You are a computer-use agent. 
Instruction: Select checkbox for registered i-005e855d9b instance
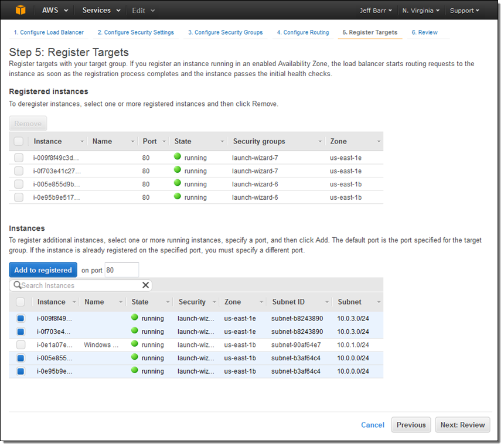19,184
